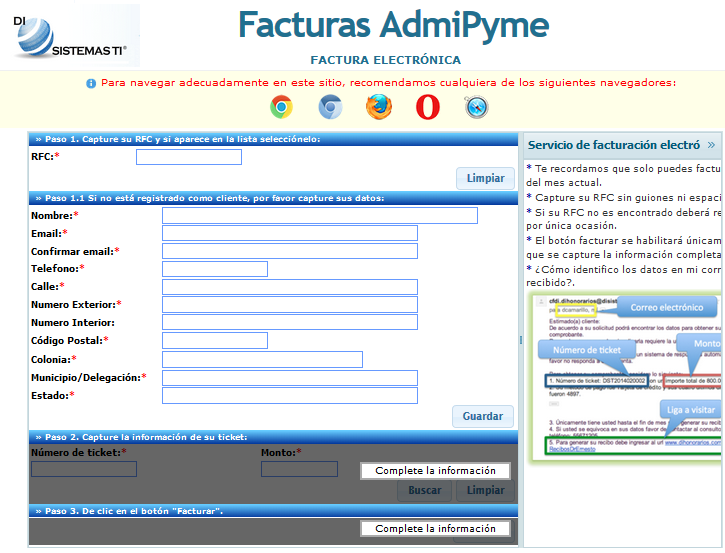Click the Liga a visitar callout

pos(691,410)
